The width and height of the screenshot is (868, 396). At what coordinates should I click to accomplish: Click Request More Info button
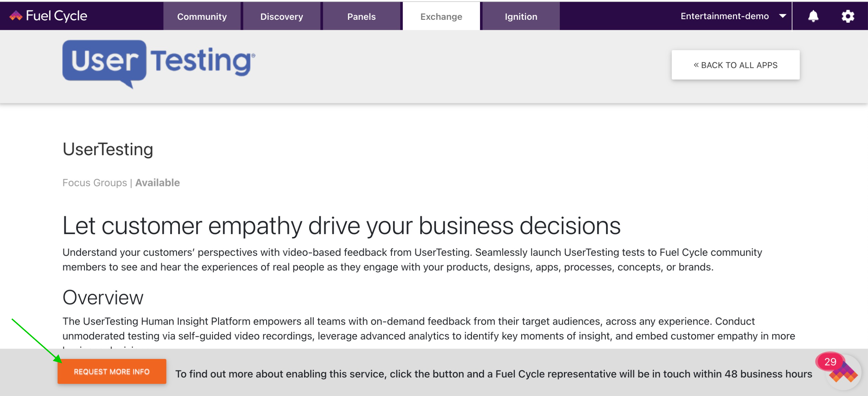tap(112, 371)
